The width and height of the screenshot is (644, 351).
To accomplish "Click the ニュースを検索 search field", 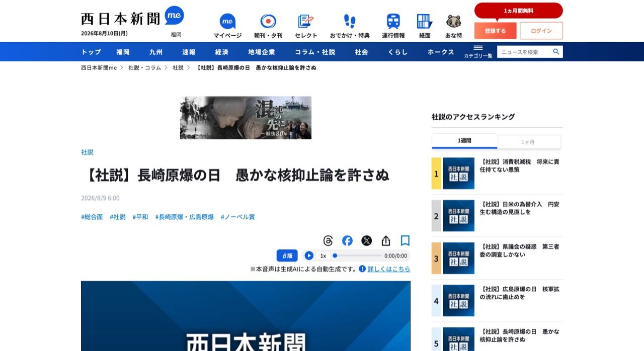I will coord(524,52).
